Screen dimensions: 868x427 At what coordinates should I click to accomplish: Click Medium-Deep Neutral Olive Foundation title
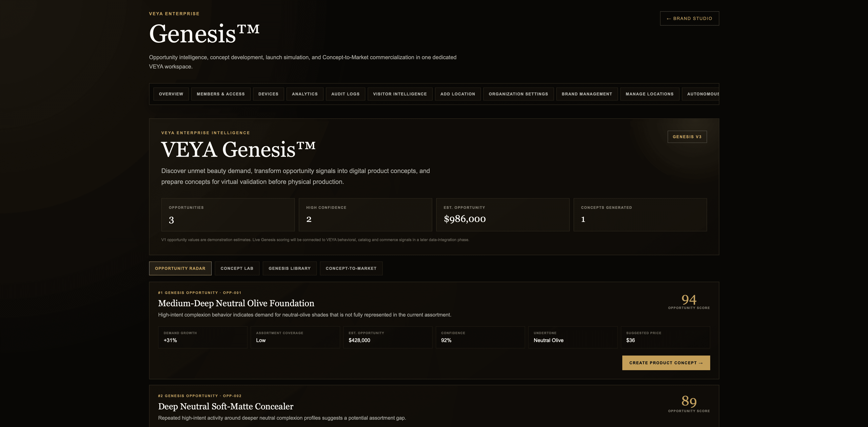(236, 303)
